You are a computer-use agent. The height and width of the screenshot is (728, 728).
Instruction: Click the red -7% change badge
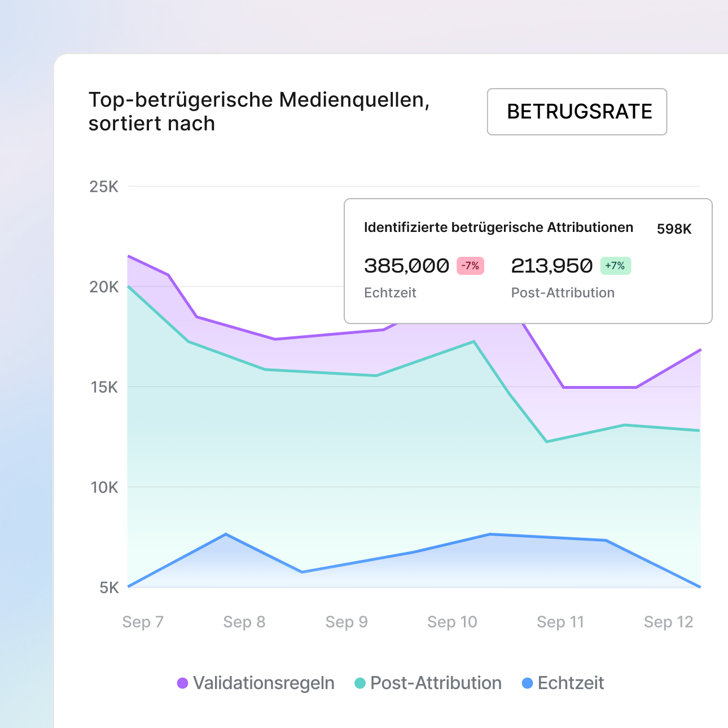[x=470, y=266]
